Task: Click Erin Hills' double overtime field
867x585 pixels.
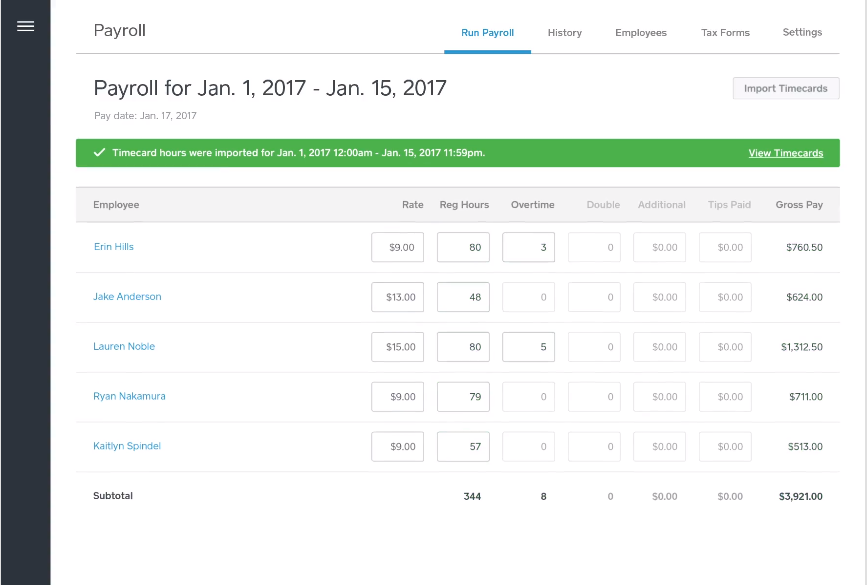Action: tap(593, 246)
